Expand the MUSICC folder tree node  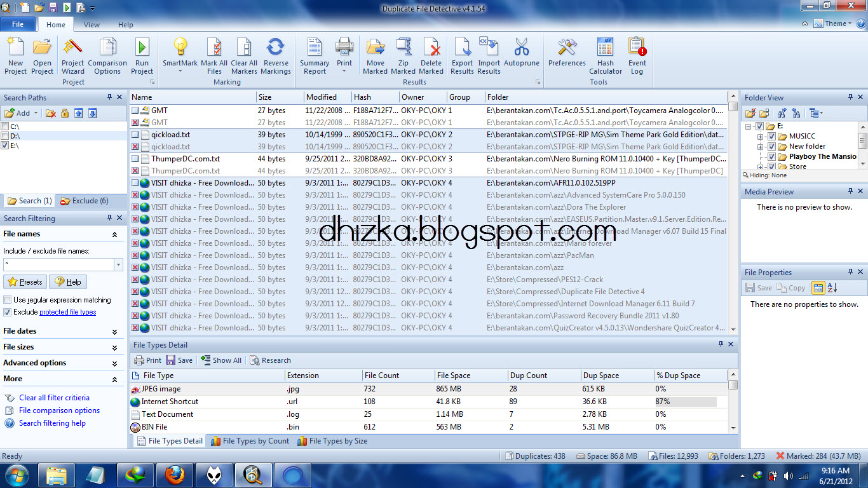(760, 136)
